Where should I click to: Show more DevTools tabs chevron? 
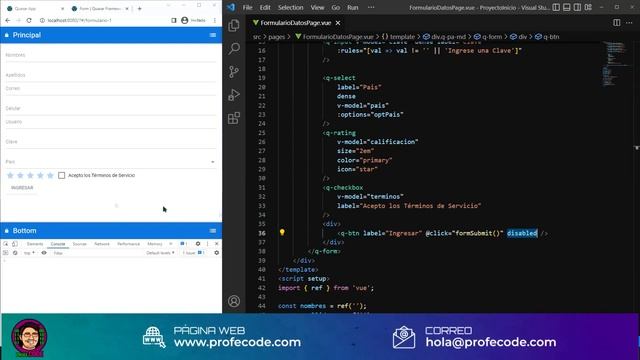click(x=171, y=244)
